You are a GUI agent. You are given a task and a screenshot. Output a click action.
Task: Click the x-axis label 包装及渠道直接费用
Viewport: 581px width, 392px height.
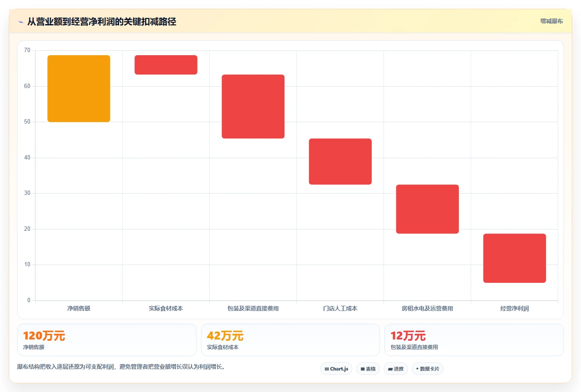pyautogui.click(x=253, y=308)
